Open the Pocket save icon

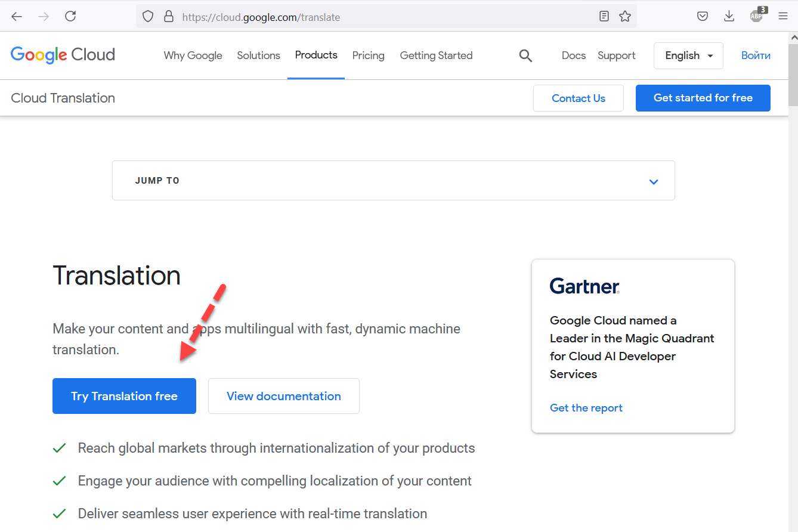703,17
